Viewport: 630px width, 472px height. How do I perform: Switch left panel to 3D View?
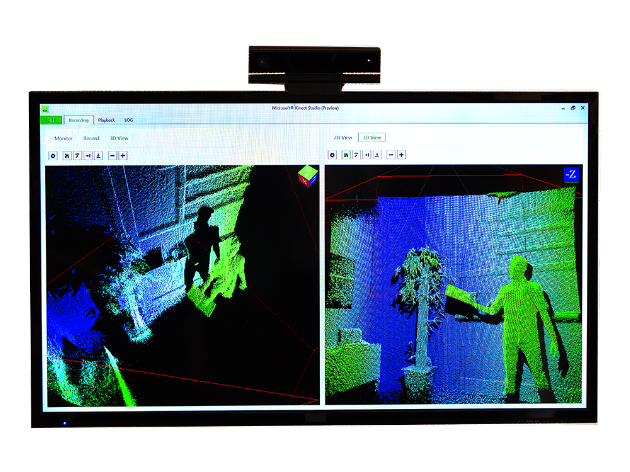click(x=119, y=138)
